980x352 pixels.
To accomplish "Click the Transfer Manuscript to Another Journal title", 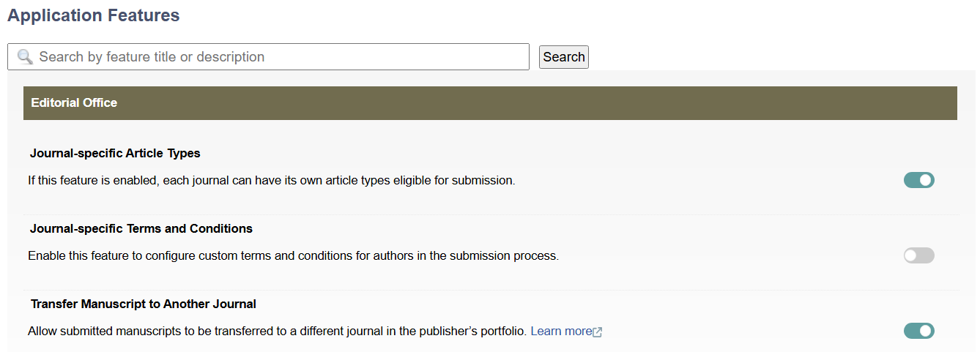I will tap(144, 304).
